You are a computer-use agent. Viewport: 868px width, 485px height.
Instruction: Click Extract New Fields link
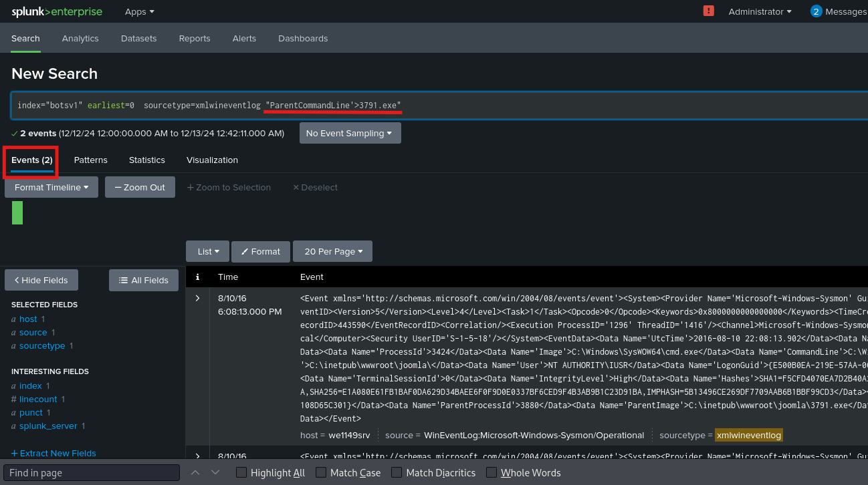pos(53,453)
